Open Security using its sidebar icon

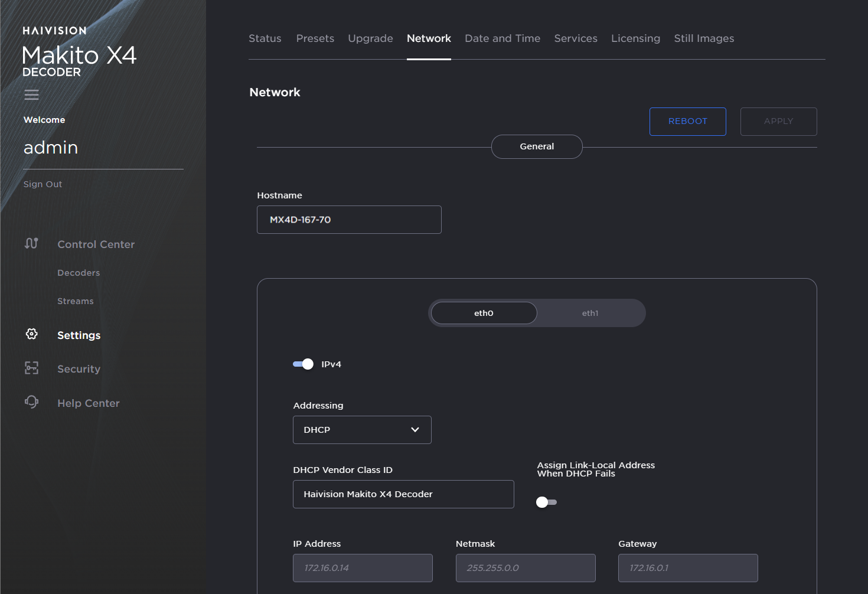pos(31,368)
